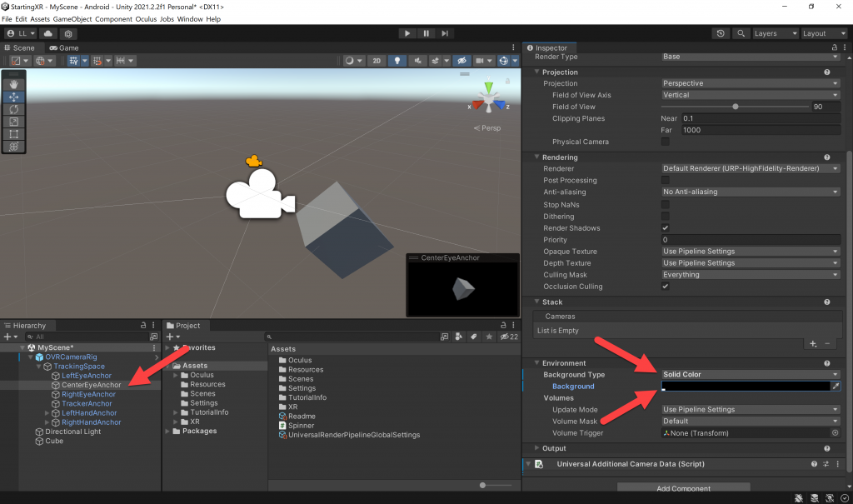Select the Rect tool
Viewport: 853px width, 504px height.
pos(13,134)
